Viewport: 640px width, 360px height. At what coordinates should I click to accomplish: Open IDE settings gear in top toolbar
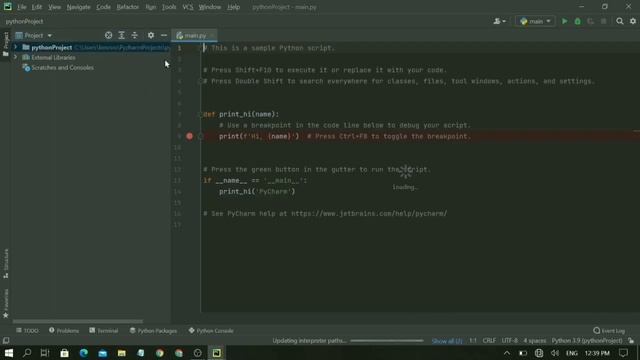(633, 21)
